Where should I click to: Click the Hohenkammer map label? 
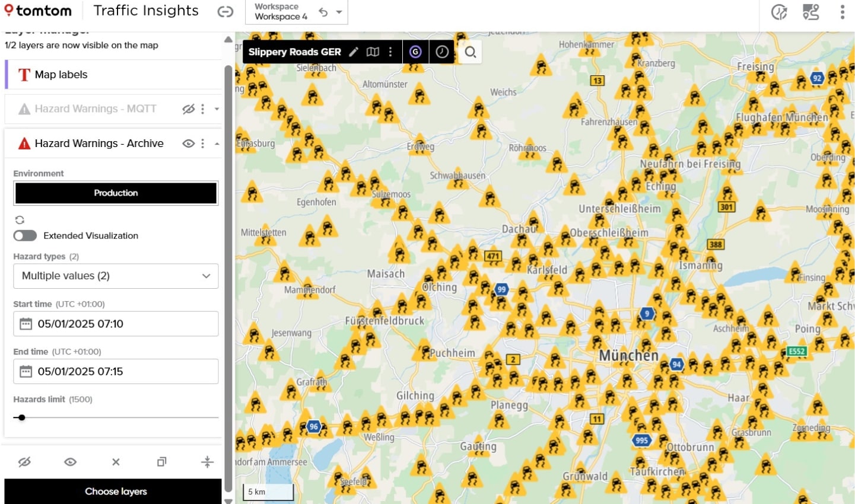586,44
